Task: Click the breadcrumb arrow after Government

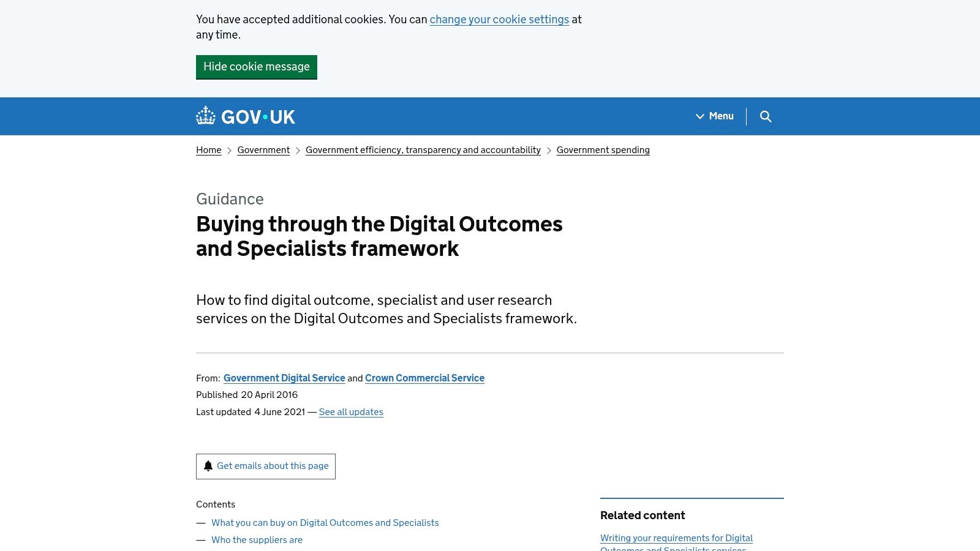Action: (298, 150)
